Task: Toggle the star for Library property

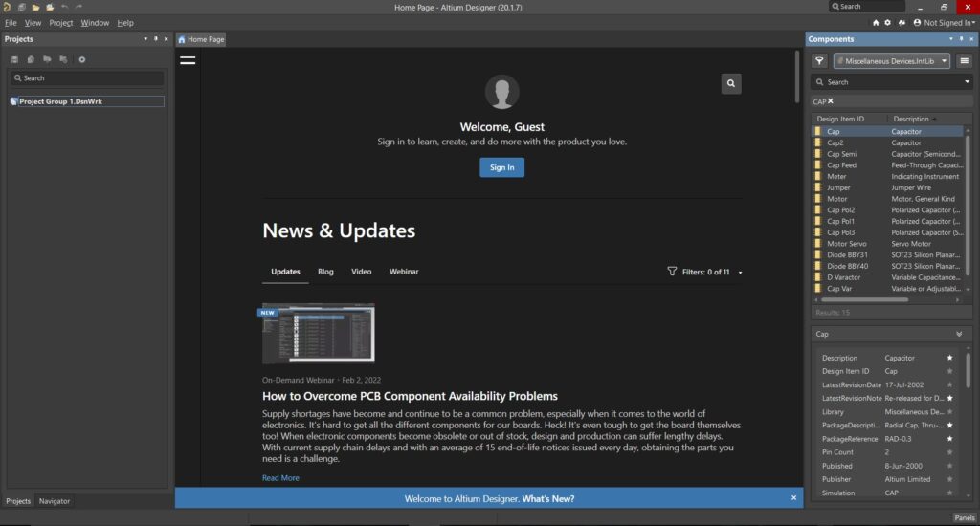Action: click(x=949, y=411)
